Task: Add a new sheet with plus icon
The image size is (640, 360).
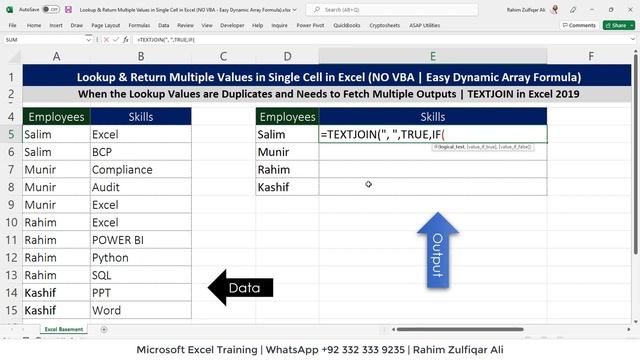Action: (x=104, y=329)
